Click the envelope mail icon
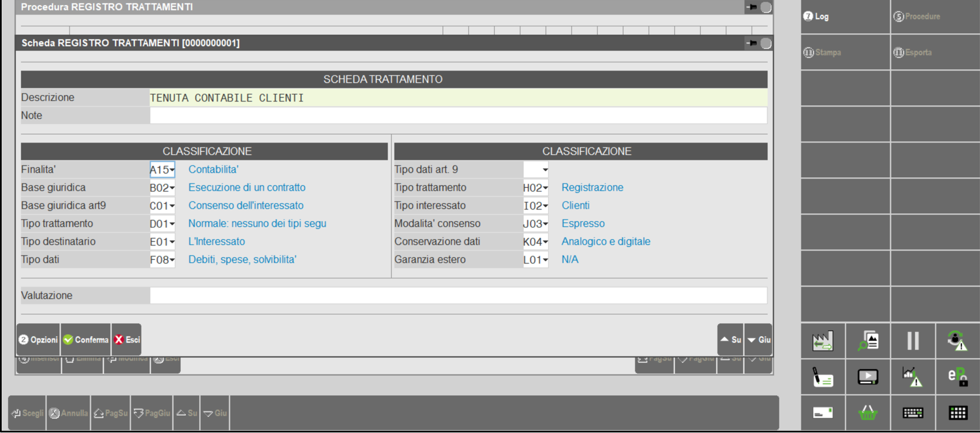This screenshot has height=433, width=980. click(822, 413)
